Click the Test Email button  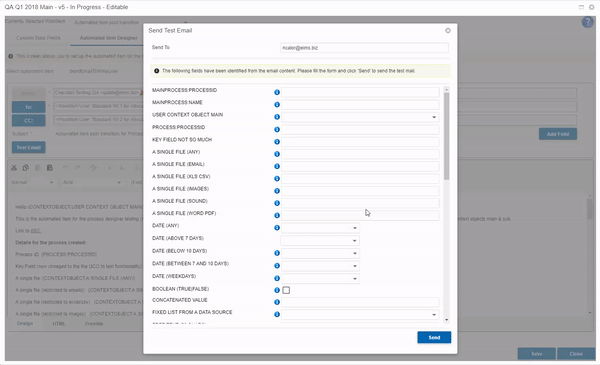pos(29,147)
